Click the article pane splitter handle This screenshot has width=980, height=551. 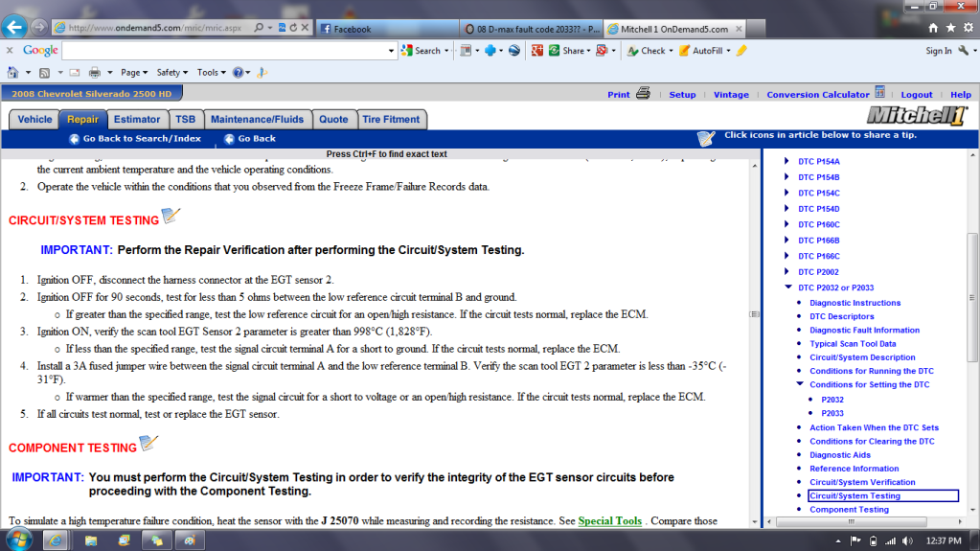click(755, 314)
